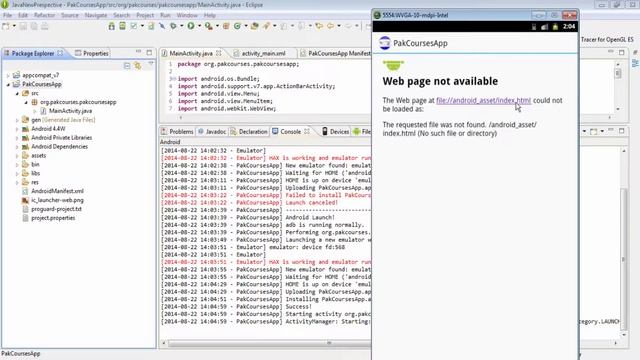The height and width of the screenshot is (360, 640).
Task: Open the Window menu
Action: pyautogui.click(x=187, y=15)
